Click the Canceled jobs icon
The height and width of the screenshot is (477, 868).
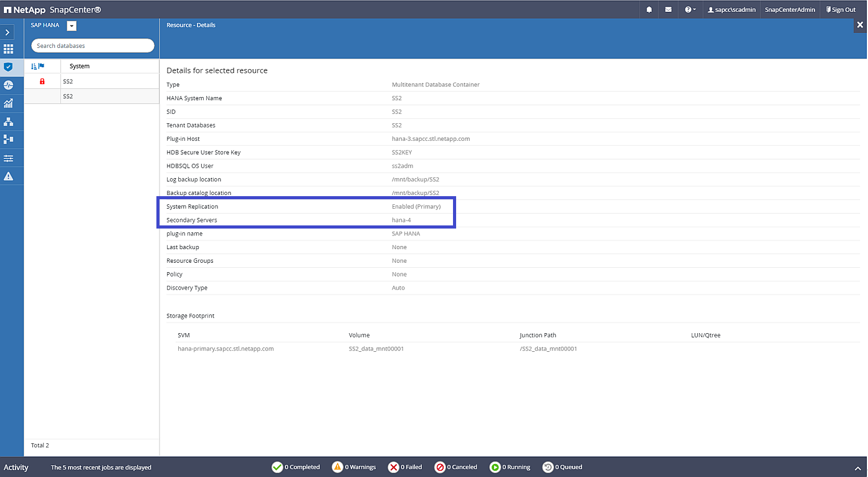[439, 467]
